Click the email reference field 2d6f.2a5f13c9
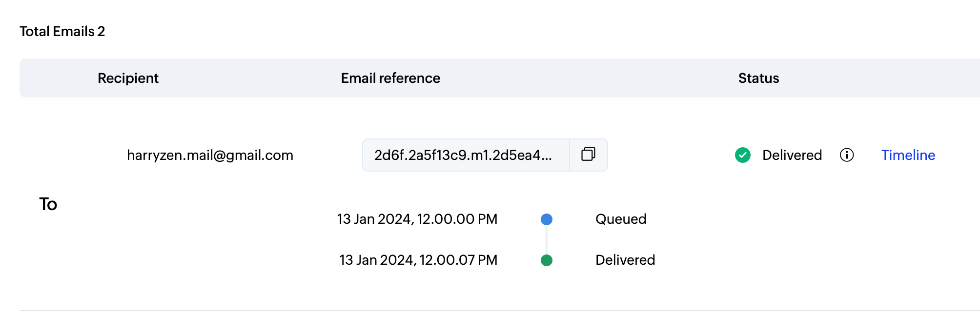980x313 pixels. point(465,155)
